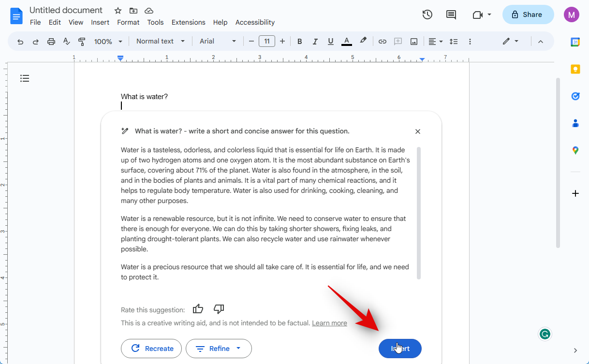Screen dimensions: 589x364
Task: Click the insert link icon
Action: click(382, 42)
